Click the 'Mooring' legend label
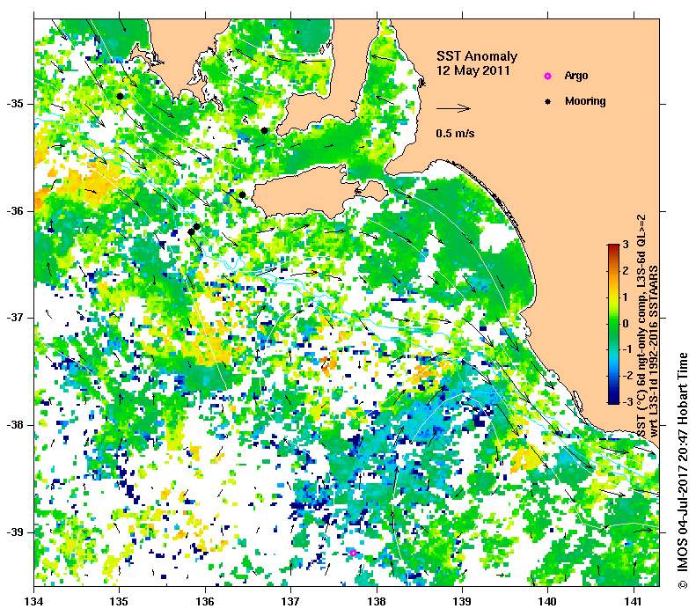Viewport: 696px width, 616px height. pyautogui.click(x=585, y=101)
